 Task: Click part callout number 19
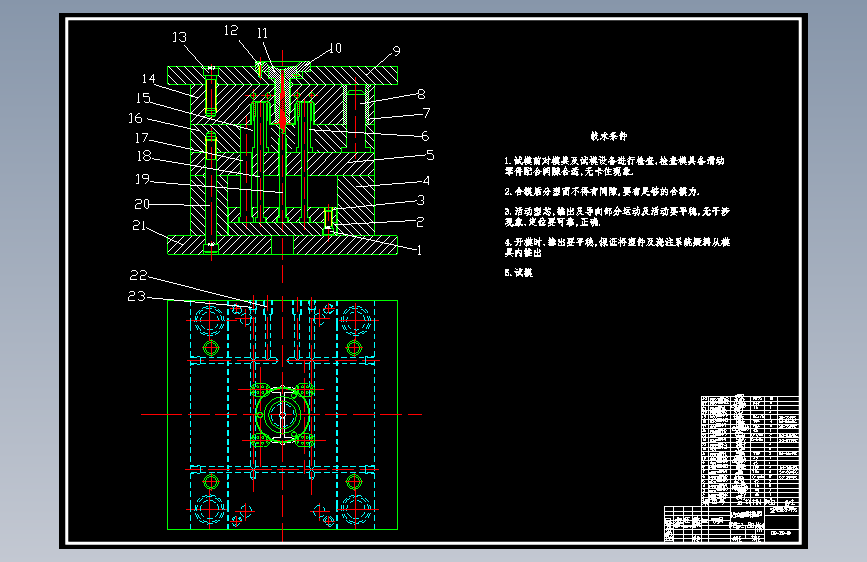143,179
